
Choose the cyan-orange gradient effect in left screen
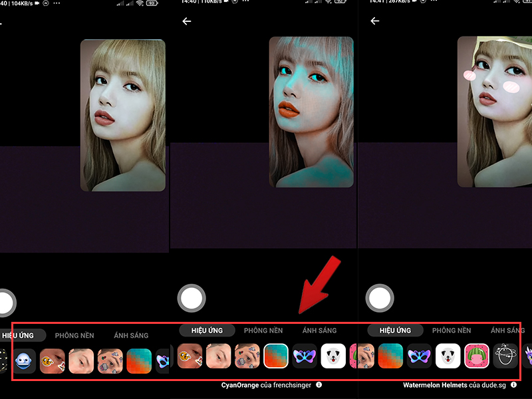(139, 360)
